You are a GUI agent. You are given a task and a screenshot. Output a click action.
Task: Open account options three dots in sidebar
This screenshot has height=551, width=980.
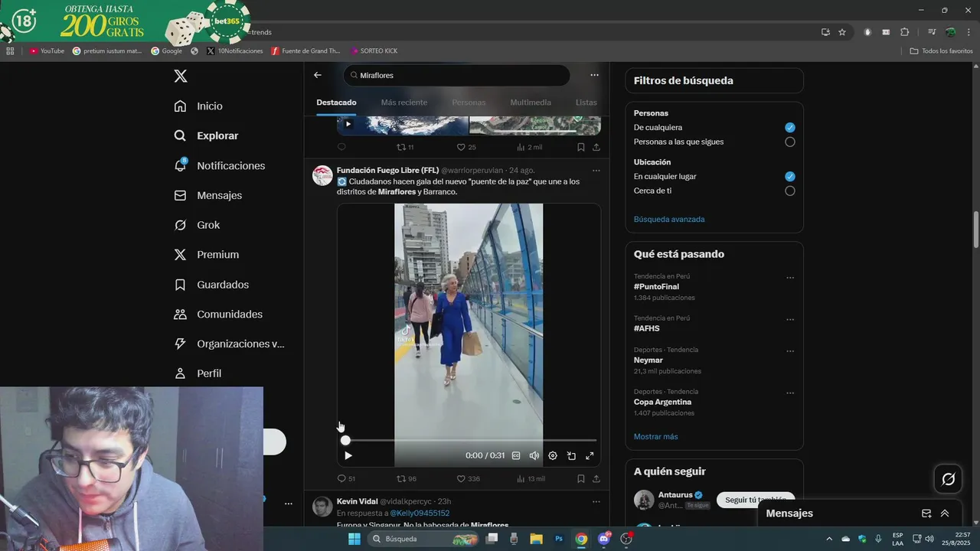[289, 504]
